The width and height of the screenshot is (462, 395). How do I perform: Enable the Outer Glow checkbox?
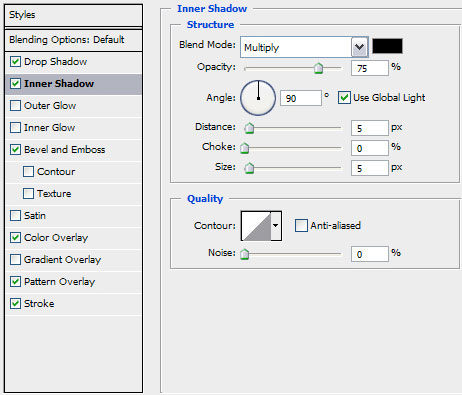coord(15,106)
